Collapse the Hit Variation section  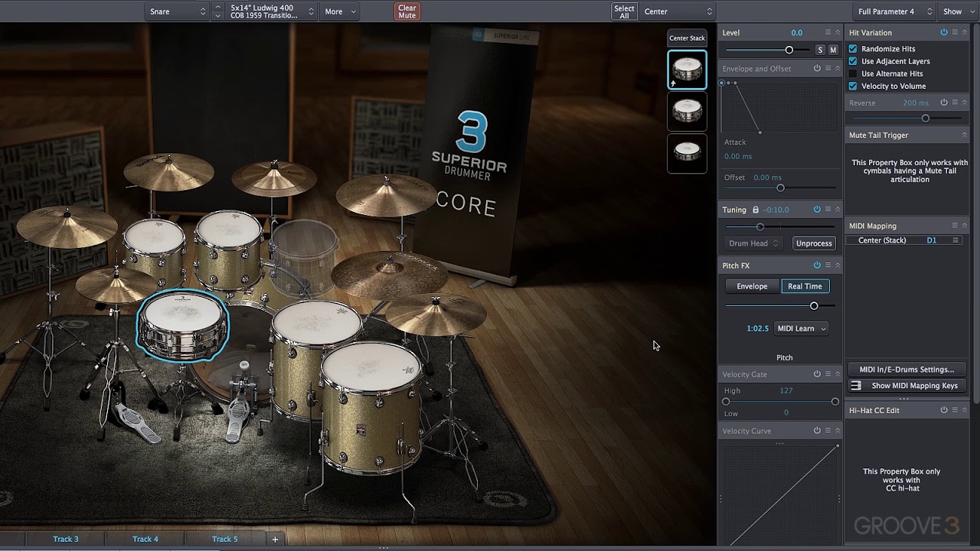pos(965,33)
